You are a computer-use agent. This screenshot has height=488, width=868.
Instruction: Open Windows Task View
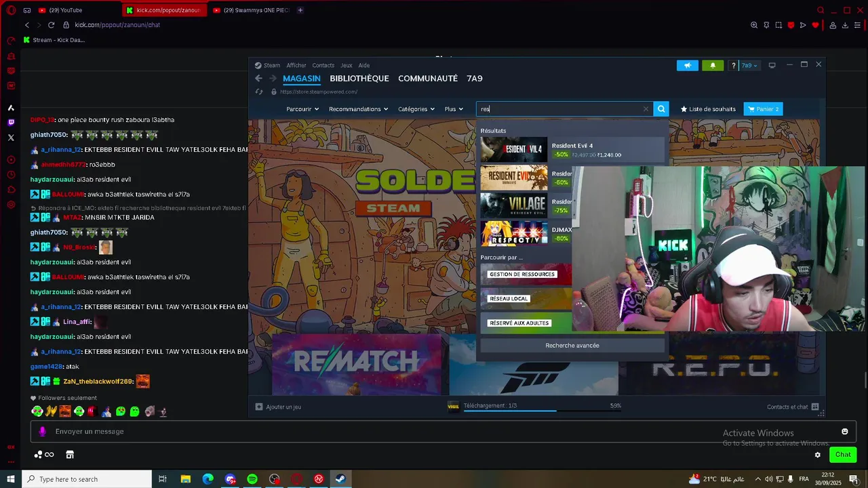163,479
